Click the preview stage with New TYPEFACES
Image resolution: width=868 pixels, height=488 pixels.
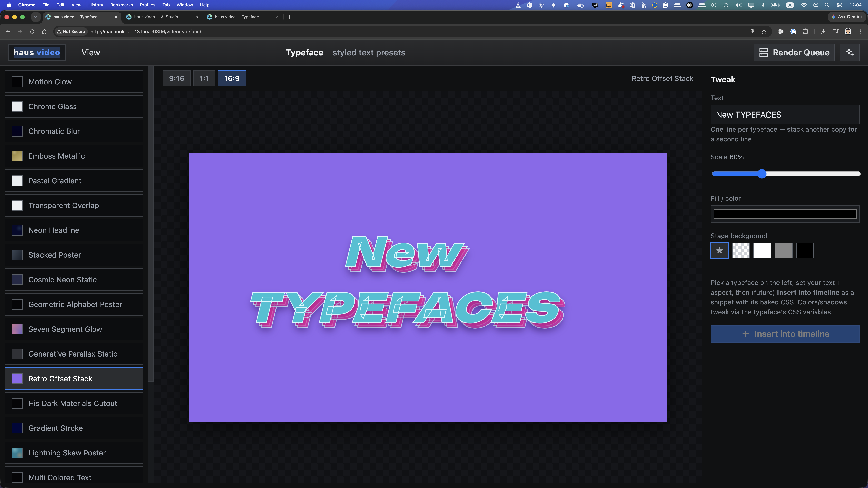tap(428, 287)
